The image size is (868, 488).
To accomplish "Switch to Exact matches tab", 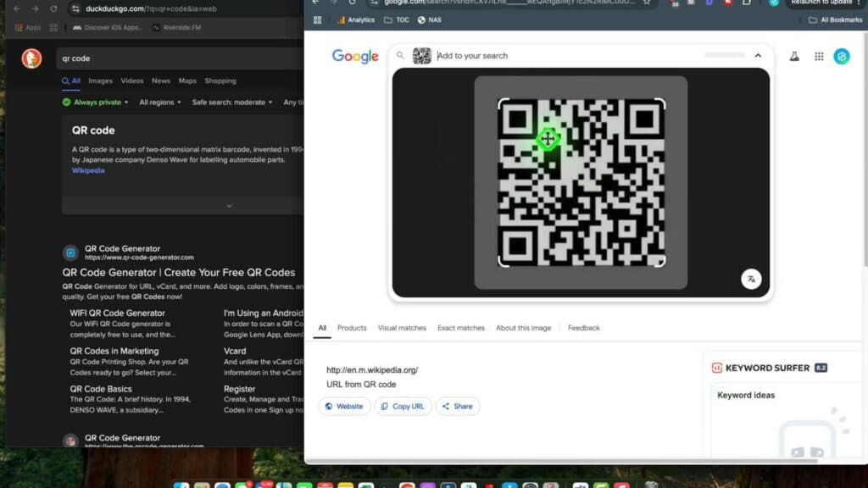I will (460, 328).
